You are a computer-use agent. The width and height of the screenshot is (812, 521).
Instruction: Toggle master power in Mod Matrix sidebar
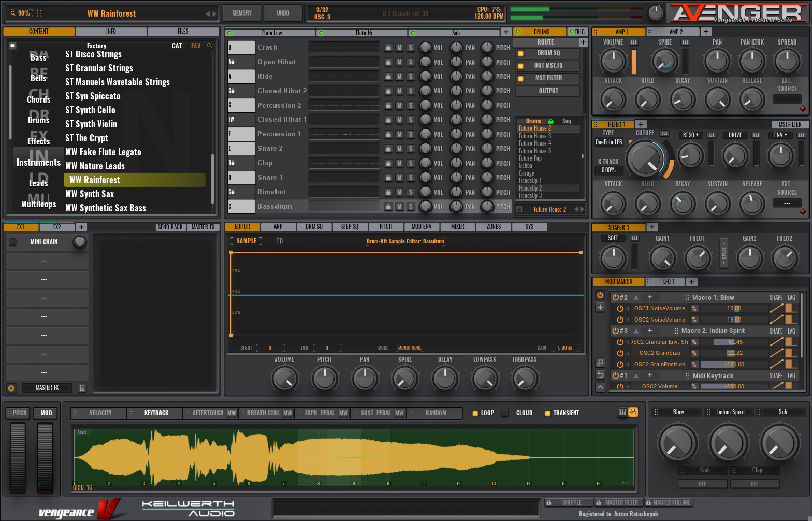click(x=600, y=295)
